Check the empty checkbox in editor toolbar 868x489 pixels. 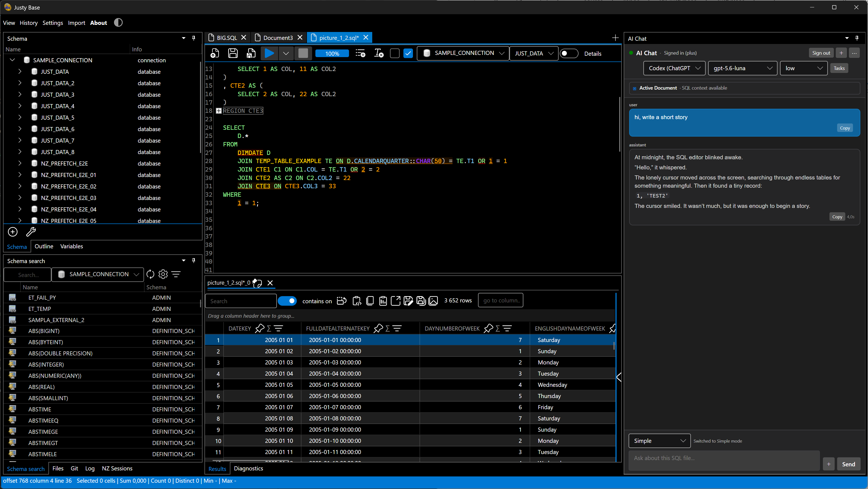[395, 53]
